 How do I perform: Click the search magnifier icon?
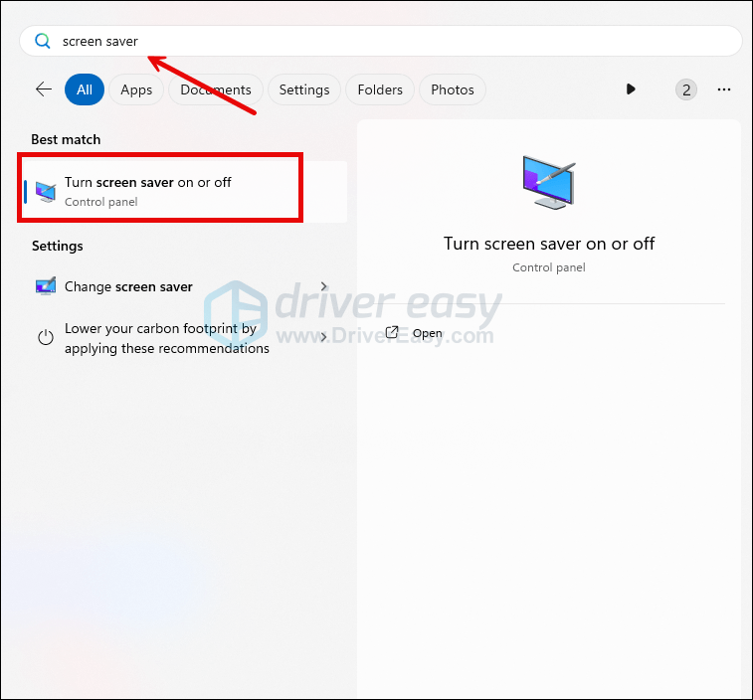(42, 41)
